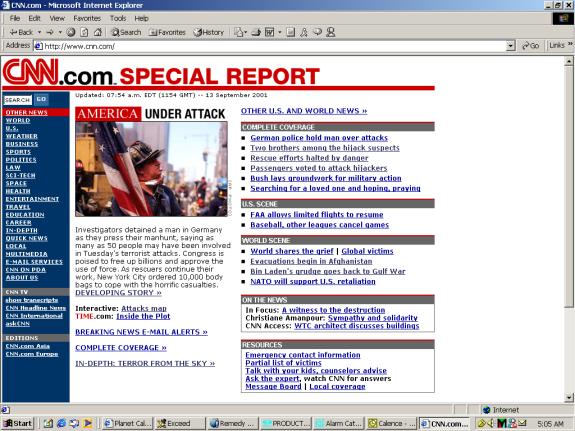Click the Refresh page icon

coord(84,32)
